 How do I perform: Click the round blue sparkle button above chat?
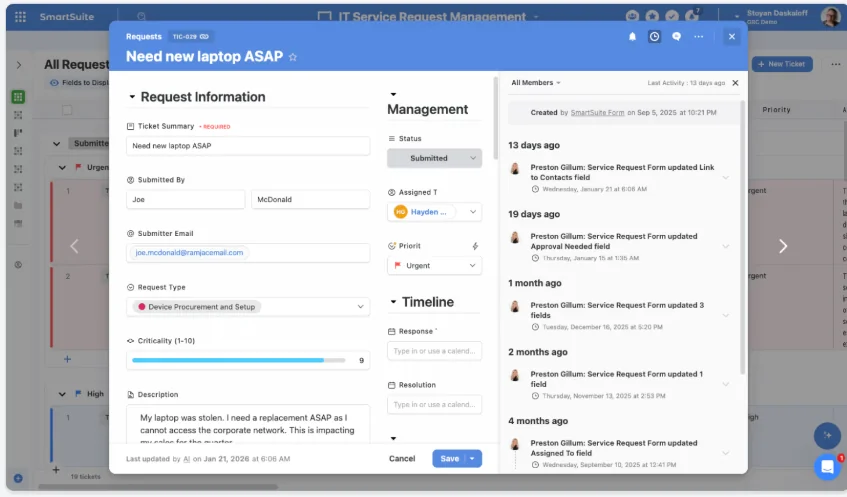click(827, 435)
